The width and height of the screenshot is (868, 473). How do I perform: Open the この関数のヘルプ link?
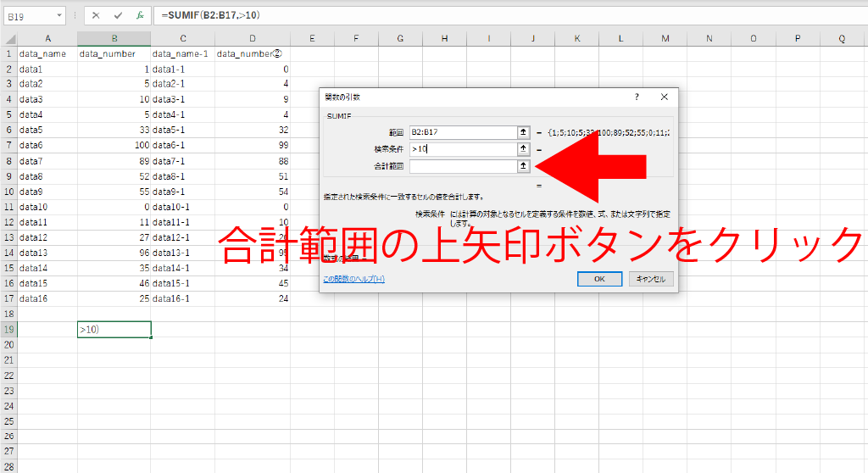[x=353, y=279]
